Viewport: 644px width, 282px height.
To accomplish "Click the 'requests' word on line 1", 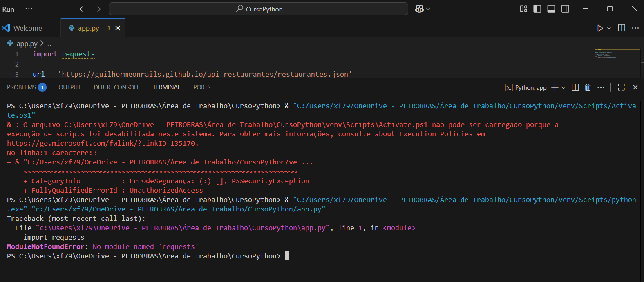I will 78,54.
